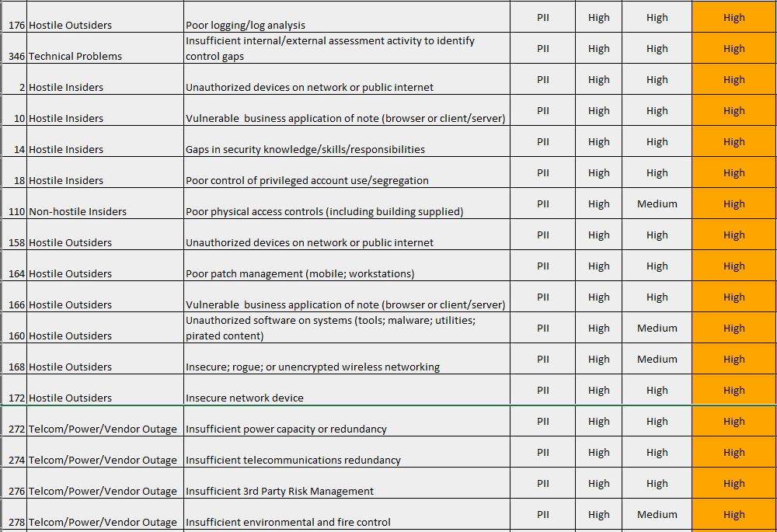Click row number 2 cell
The width and height of the screenshot is (777, 532).
14,79
